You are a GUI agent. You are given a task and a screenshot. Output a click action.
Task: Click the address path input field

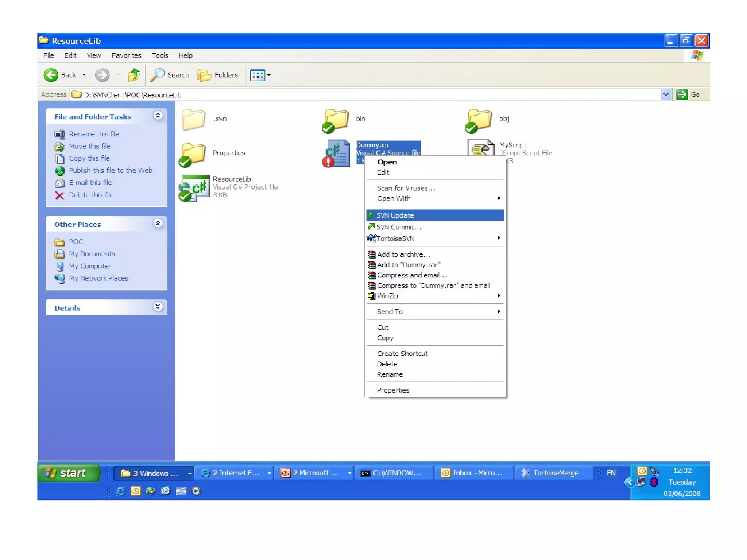[365, 95]
